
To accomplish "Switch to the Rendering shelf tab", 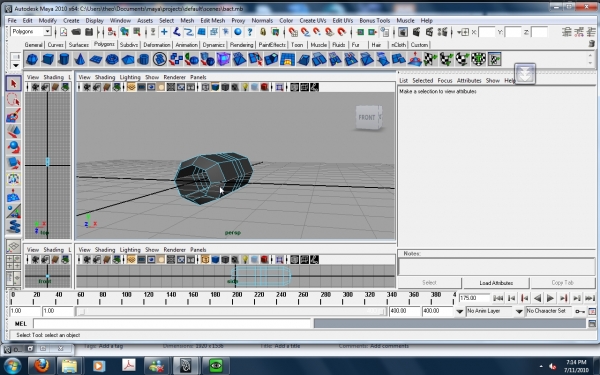I will (241, 45).
